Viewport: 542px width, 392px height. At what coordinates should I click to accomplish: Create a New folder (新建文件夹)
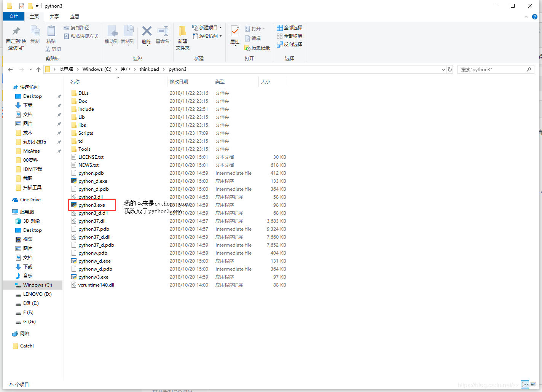tap(183, 38)
